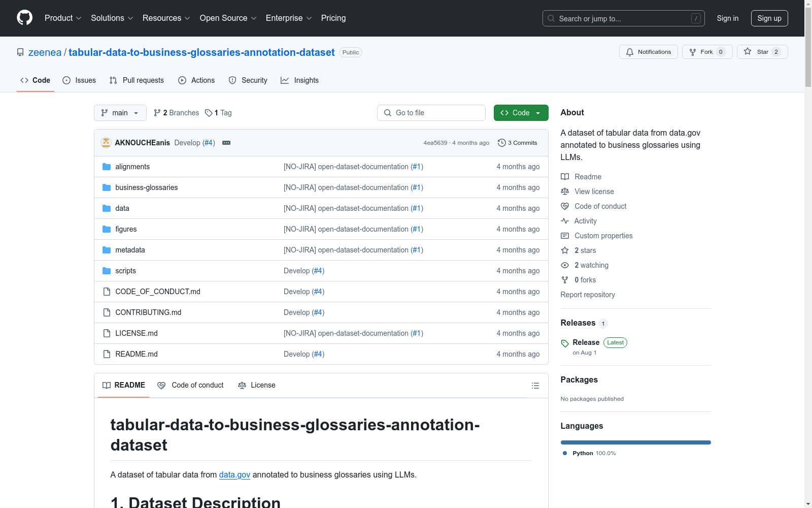Viewport: 812px width, 508px height.
Task: Open the main branch selector dropdown
Action: tap(120, 113)
